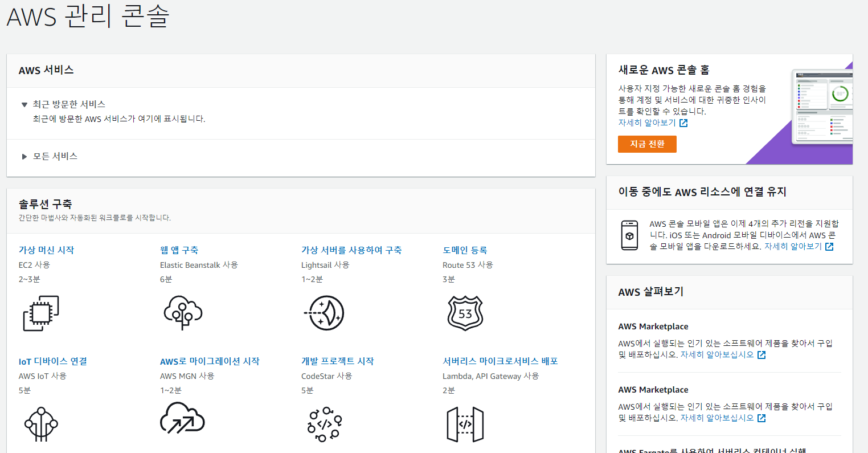The height and width of the screenshot is (453, 868).
Task: Click the Lambda, API Gateway 사용 text
Action: pyautogui.click(x=490, y=376)
